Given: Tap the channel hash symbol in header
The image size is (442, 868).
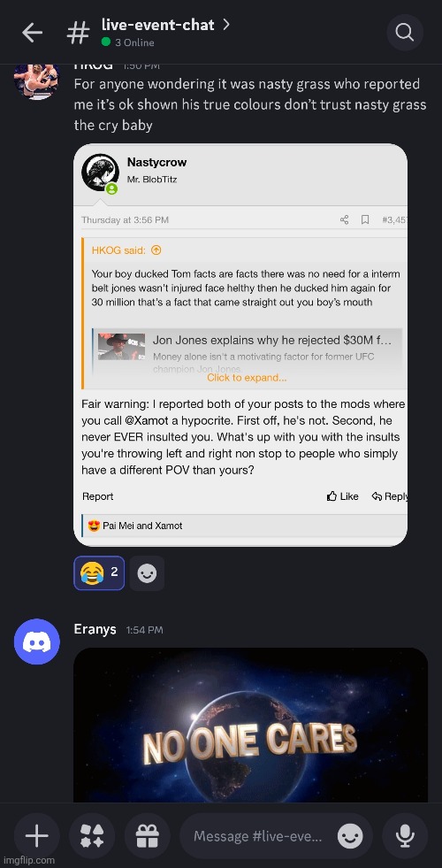Looking at the screenshot, I should [x=78, y=33].
